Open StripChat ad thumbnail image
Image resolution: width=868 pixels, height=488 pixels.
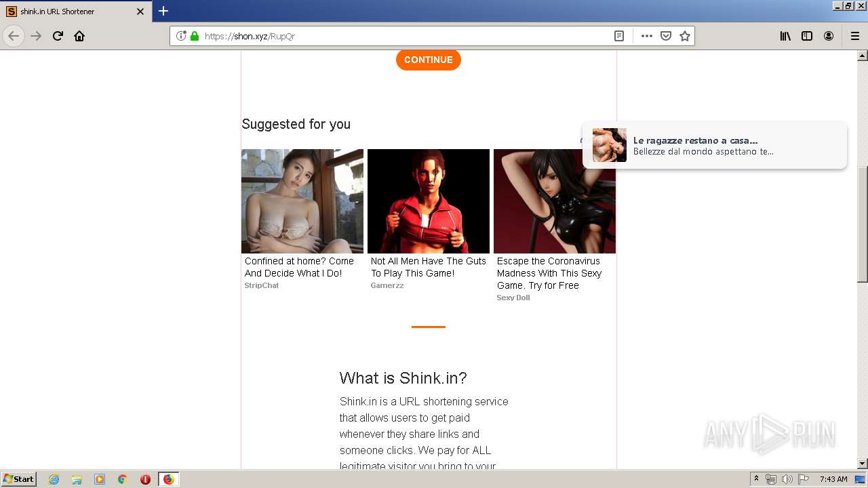302,201
